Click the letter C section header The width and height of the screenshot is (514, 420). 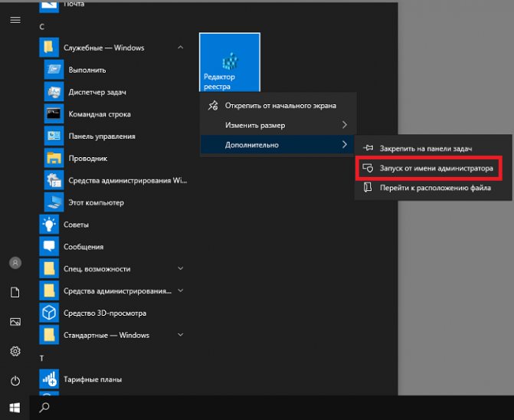click(41, 27)
